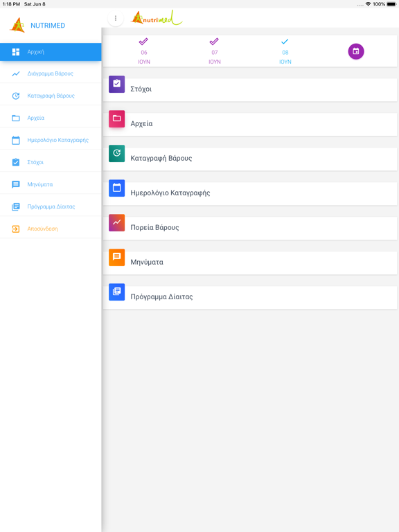Open the Πορεία Βάρους card
The width and height of the screenshot is (399, 532).
coord(250,228)
